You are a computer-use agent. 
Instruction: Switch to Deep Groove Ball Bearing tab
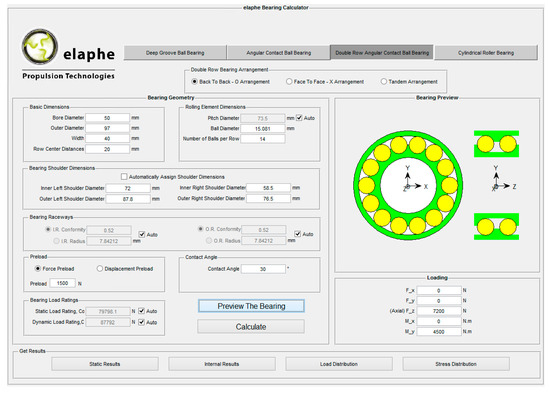pos(175,53)
